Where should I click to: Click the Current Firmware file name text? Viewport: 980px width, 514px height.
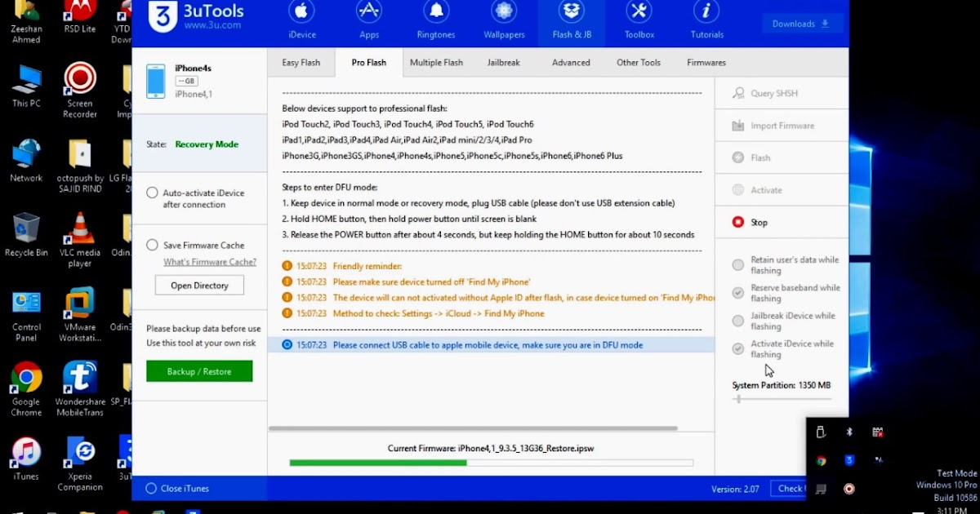pyautogui.click(x=526, y=449)
